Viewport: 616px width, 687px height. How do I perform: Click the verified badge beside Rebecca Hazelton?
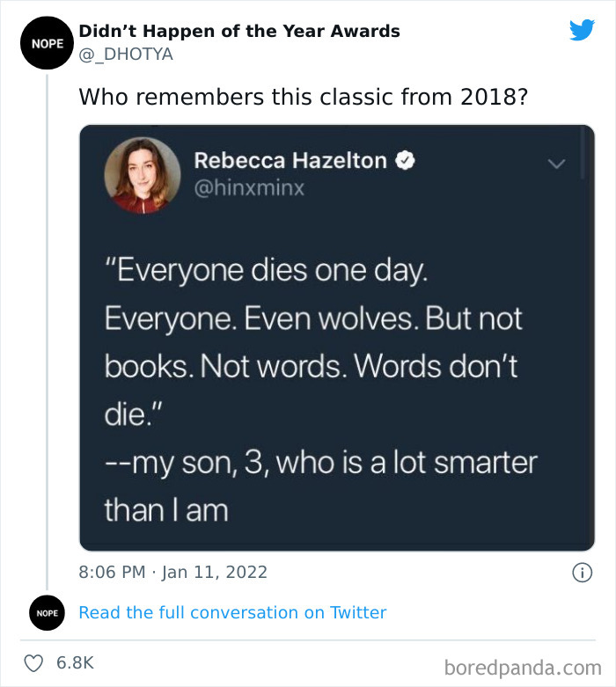pyautogui.click(x=406, y=161)
